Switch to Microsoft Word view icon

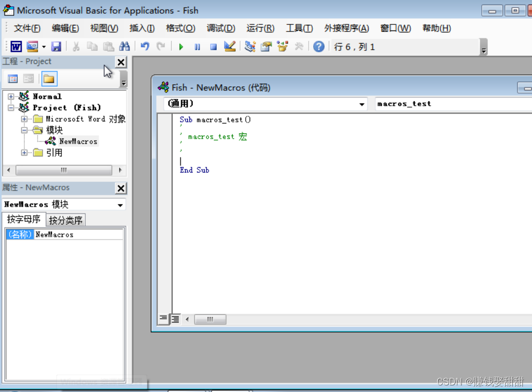[16, 47]
